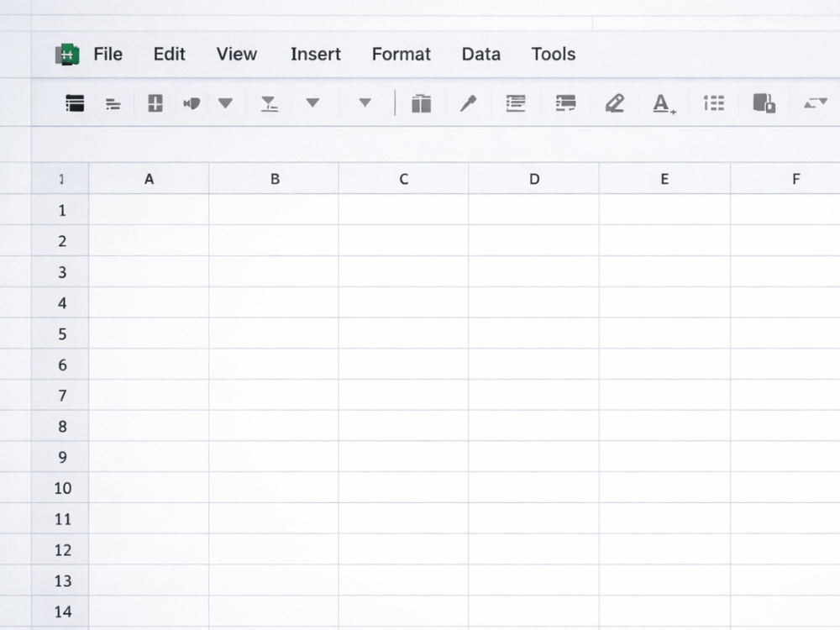Screen dimensions: 840x630
Task: Open the View menu
Action: [237, 54]
